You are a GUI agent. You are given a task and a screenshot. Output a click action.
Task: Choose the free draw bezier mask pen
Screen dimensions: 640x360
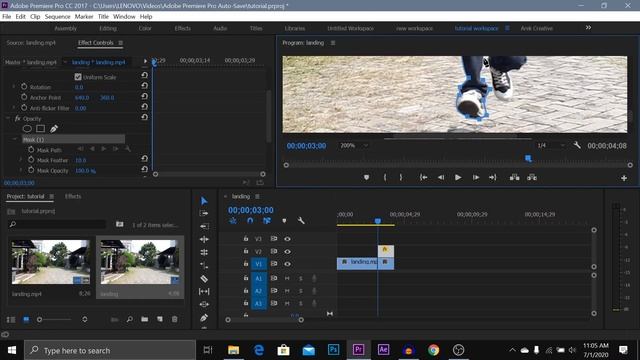coord(54,129)
